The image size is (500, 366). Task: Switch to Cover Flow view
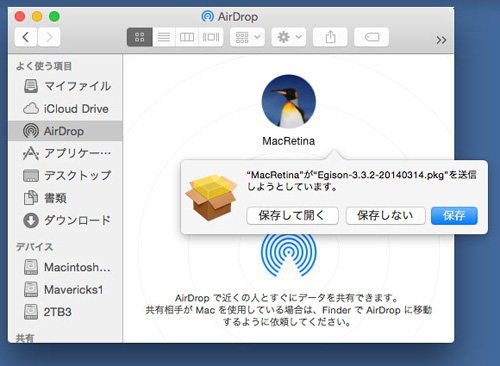211,37
